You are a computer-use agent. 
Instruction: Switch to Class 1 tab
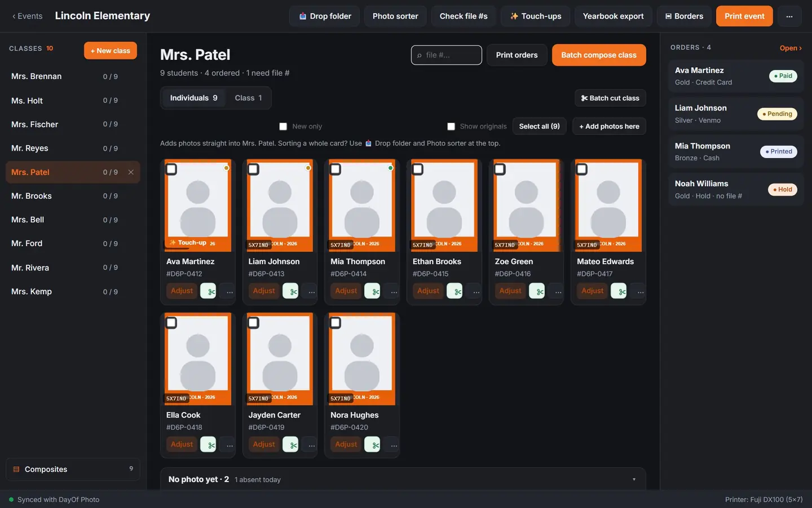point(248,98)
